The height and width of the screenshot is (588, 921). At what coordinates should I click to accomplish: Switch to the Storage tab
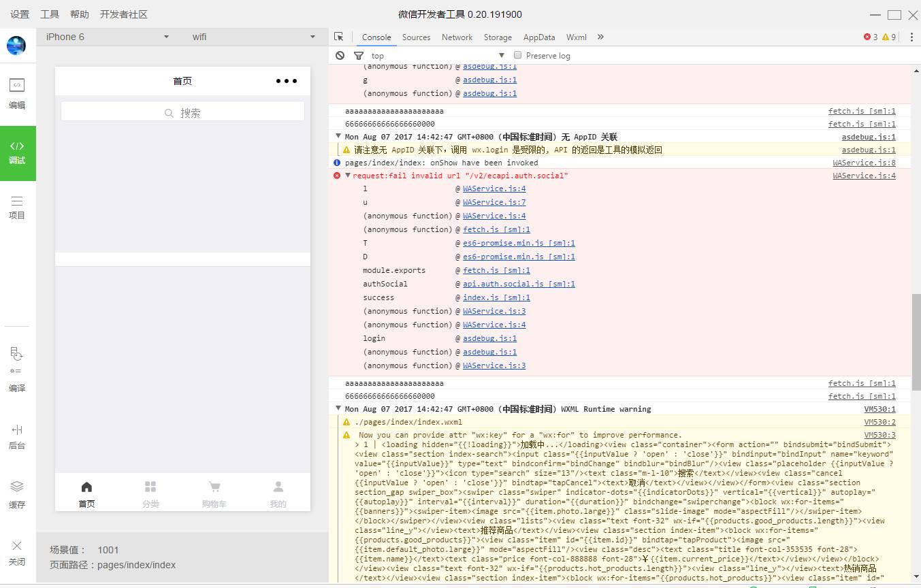click(x=498, y=37)
